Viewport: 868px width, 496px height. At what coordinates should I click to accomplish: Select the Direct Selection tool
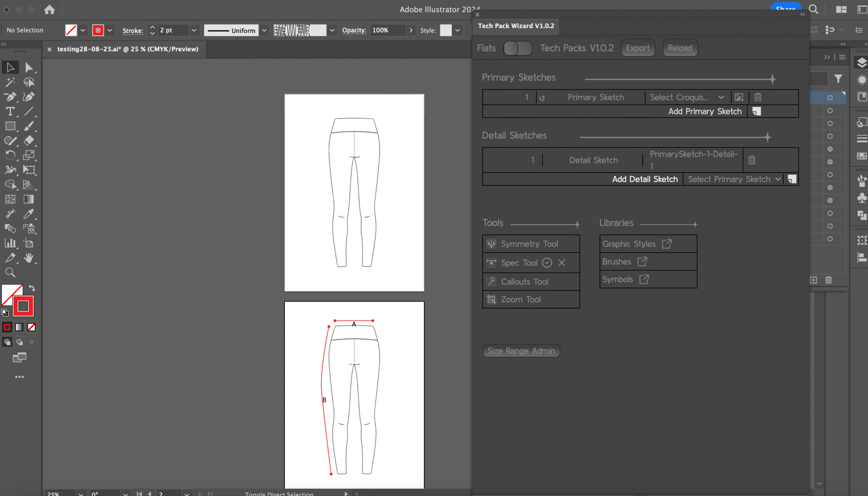(x=29, y=67)
